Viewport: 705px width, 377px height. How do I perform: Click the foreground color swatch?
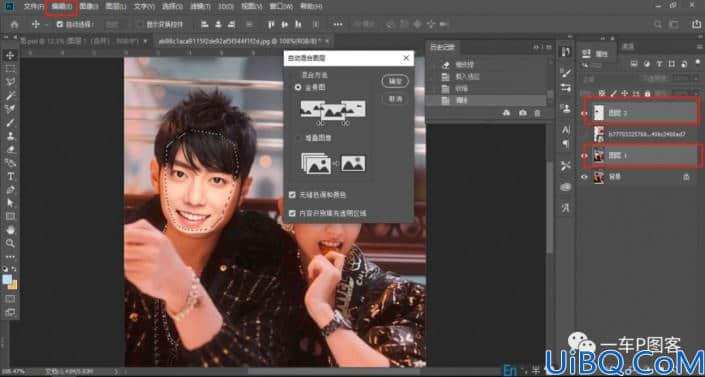pos(7,279)
